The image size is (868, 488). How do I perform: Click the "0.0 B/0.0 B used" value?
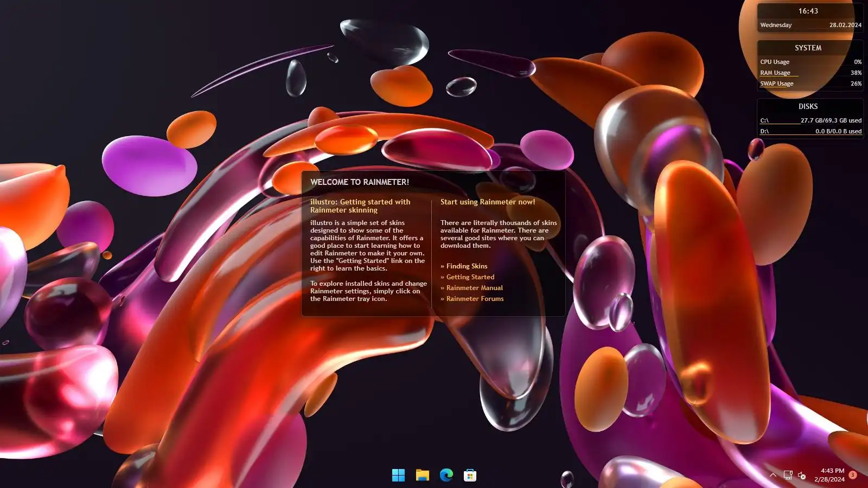(838, 131)
